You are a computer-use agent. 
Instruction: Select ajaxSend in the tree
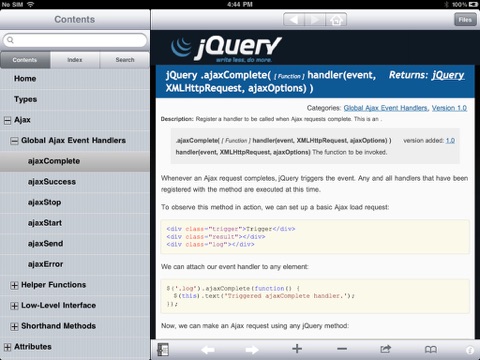tap(75, 244)
